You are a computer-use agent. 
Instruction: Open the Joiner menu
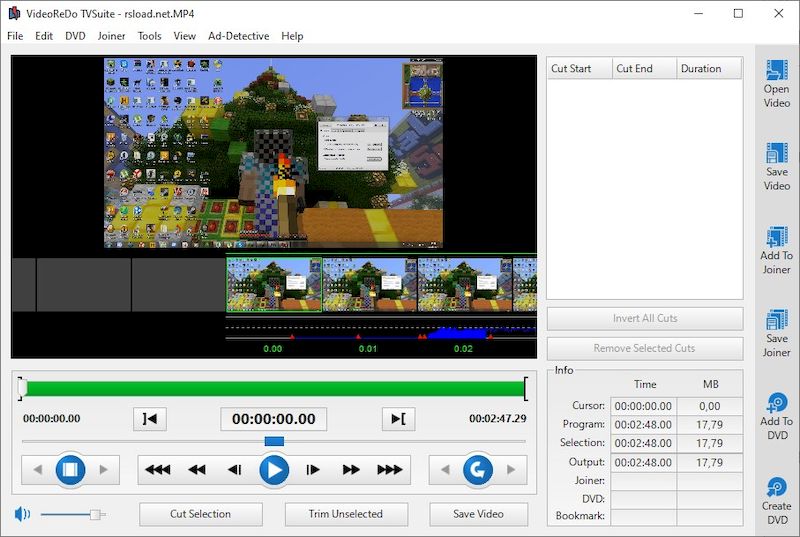111,36
